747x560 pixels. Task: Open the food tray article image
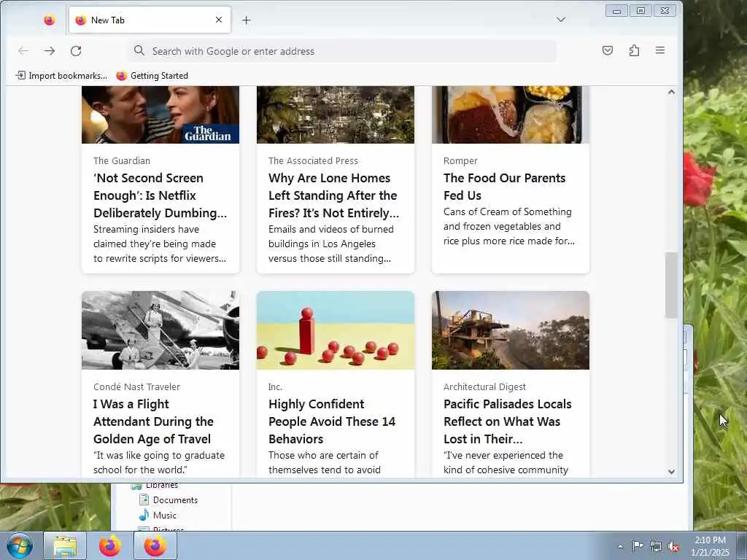(510, 114)
